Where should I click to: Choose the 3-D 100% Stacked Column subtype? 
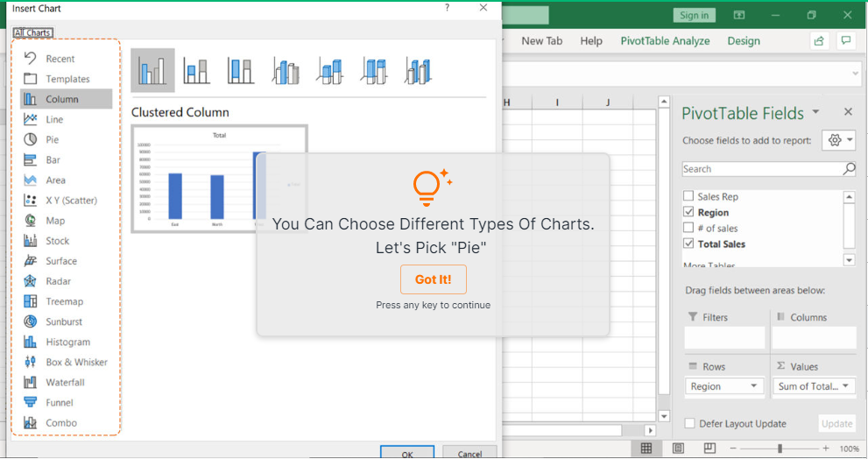coord(374,70)
